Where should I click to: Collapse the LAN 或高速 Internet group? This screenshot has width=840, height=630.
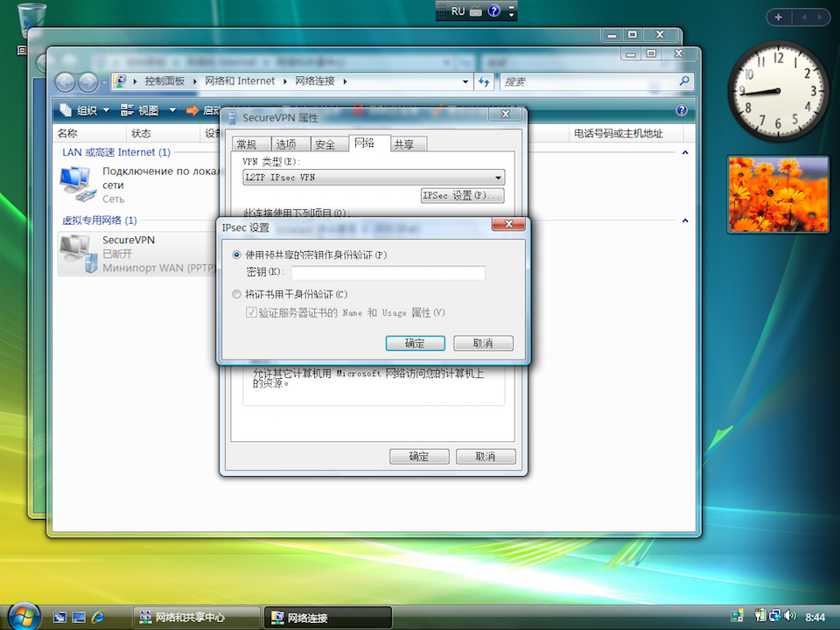(685, 152)
